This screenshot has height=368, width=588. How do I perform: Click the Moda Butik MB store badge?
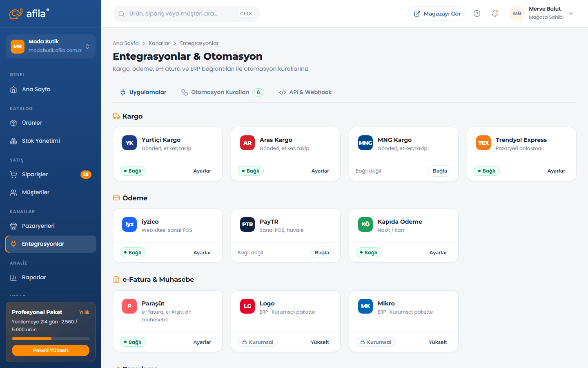(18, 46)
